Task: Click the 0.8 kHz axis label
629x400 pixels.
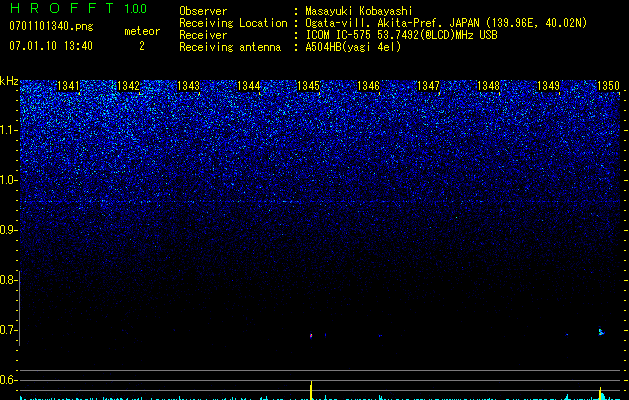Action: point(7,280)
